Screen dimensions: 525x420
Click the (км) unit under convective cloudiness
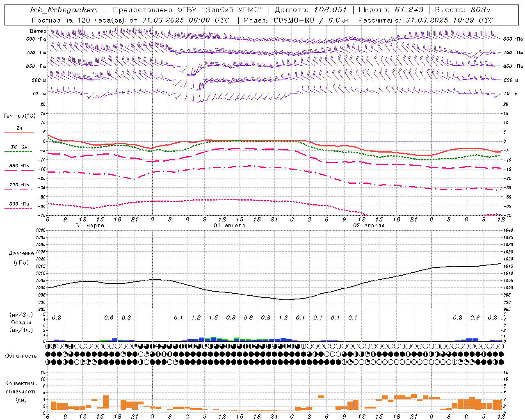point(21,399)
